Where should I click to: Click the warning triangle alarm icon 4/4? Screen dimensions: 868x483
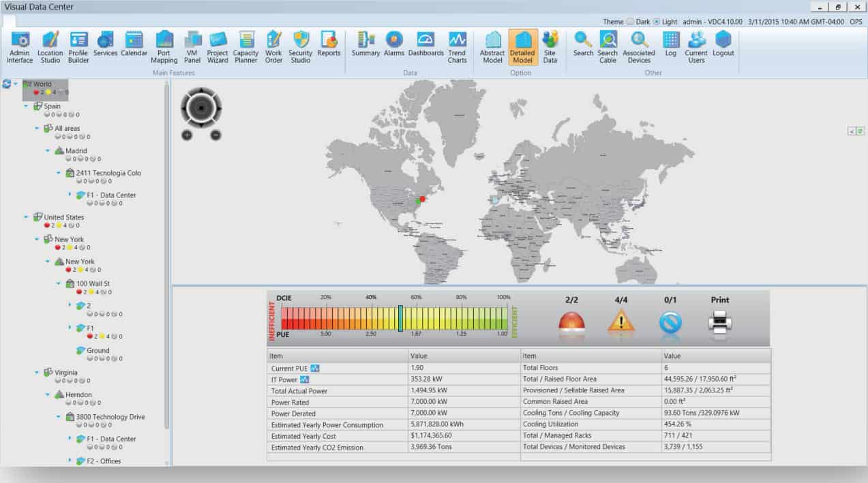(x=621, y=322)
